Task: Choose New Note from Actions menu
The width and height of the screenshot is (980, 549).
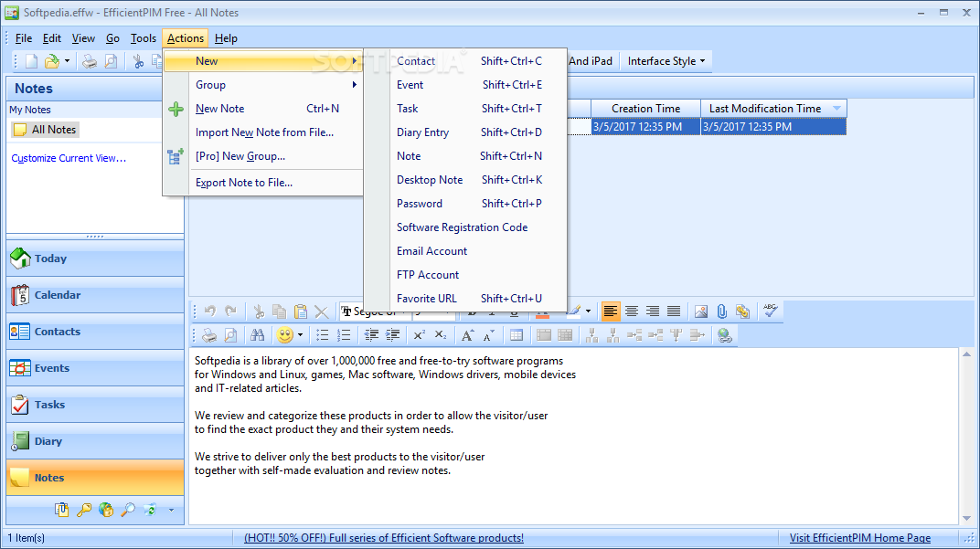Action: (x=262, y=109)
